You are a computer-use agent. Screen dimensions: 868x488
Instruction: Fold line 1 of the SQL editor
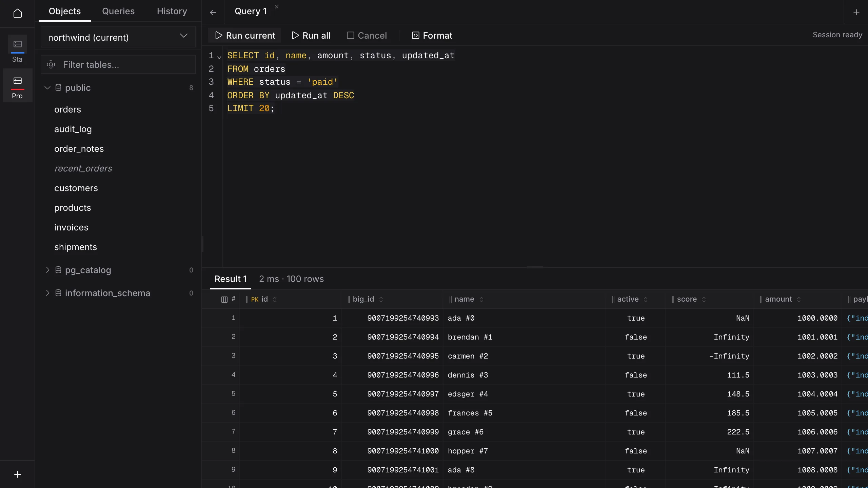(x=219, y=57)
